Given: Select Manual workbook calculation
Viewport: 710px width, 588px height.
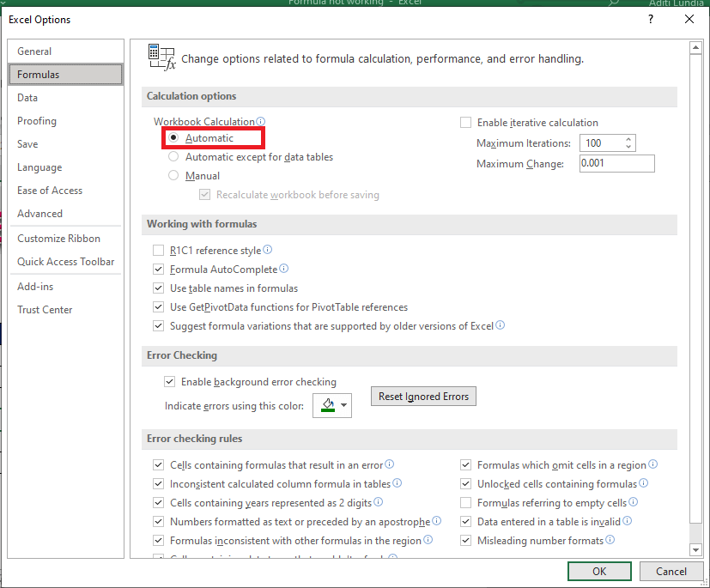Looking at the screenshot, I should [173, 175].
